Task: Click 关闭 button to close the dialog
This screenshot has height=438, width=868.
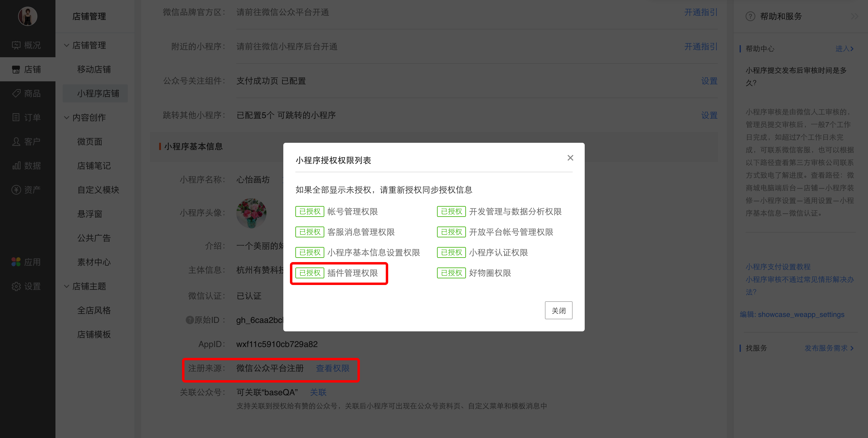Action: coord(558,310)
